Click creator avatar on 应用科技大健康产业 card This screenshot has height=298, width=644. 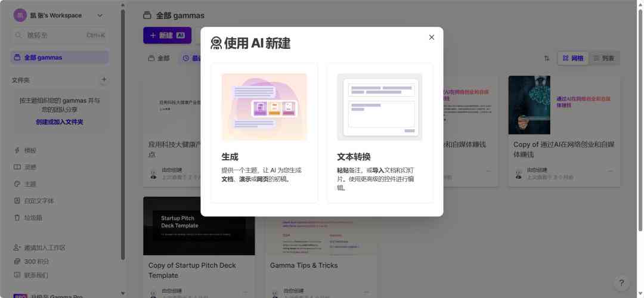(153, 173)
